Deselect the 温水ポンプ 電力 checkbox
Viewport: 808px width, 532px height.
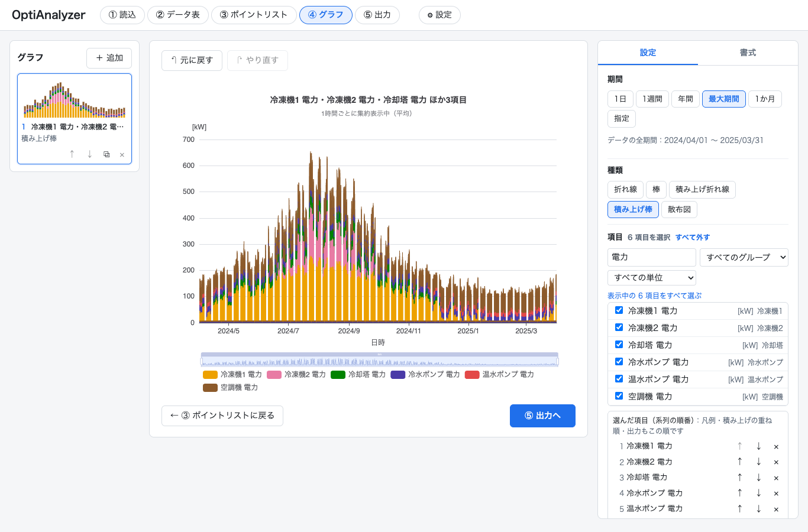click(619, 379)
